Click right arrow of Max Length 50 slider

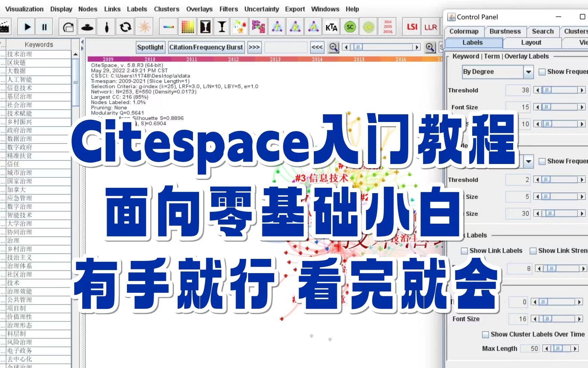click(x=575, y=348)
